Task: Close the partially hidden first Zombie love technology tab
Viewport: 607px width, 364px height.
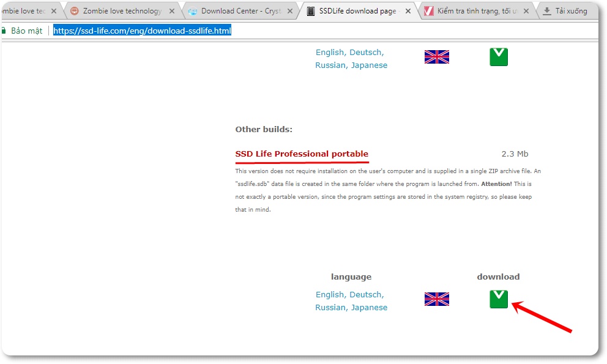Action: 54,11
